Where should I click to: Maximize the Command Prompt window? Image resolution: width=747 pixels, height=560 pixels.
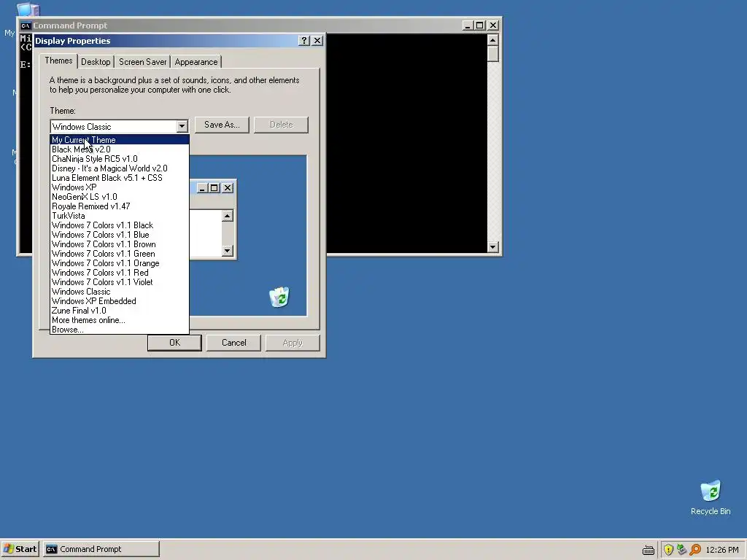(x=480, y=26)
